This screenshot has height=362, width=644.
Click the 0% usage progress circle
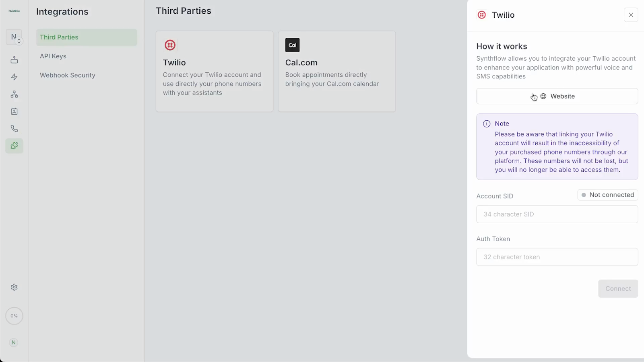click(x=14, y=316)
